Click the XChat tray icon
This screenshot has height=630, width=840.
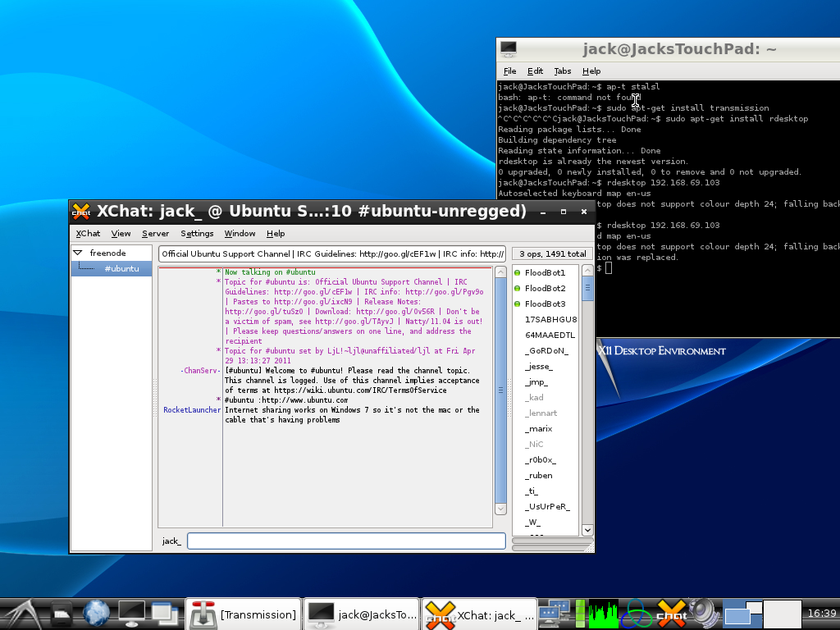coord(671,614)
